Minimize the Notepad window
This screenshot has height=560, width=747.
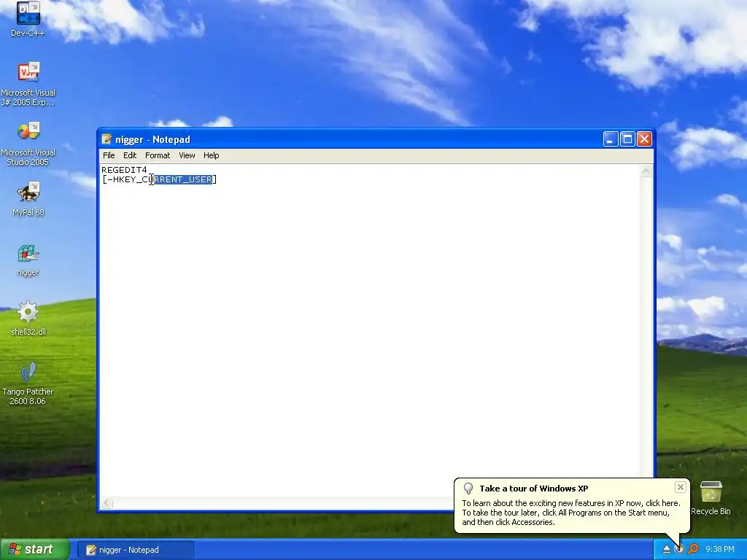611,139
